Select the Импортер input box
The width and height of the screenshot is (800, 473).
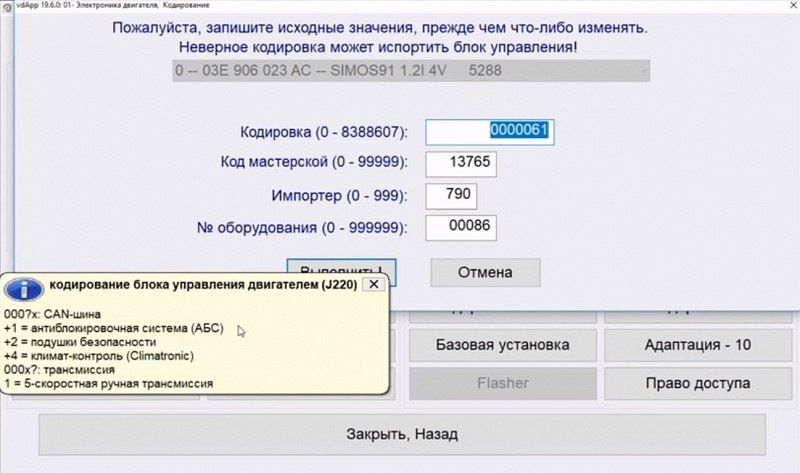point(451,195)
